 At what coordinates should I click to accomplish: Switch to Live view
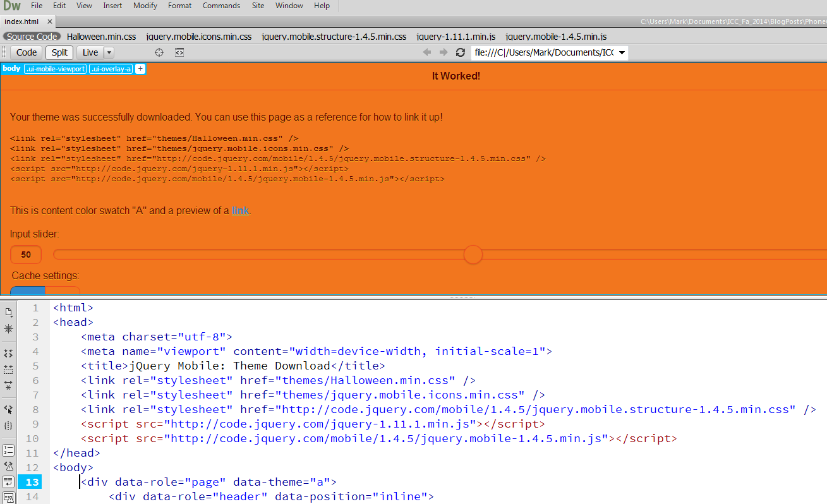[x=90, y=52]
